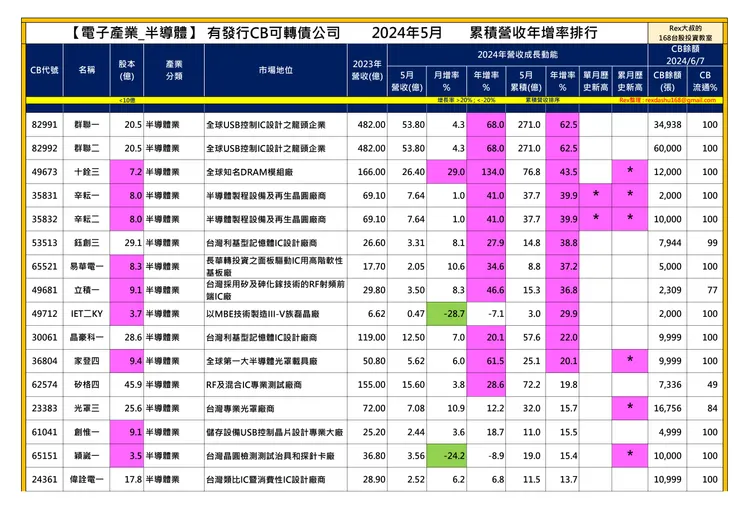Viewport: 740px width, 523px height.
Task: Click the pink monthly growth cell 29.0
Action: 446,172
